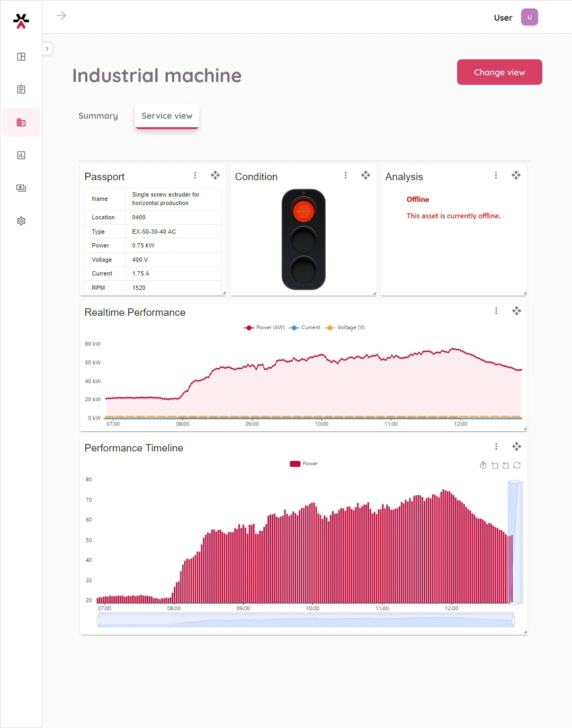The width and height of the screenshot is (572, 728).
Task: Click the traffic light condition image
Action: 303,239
